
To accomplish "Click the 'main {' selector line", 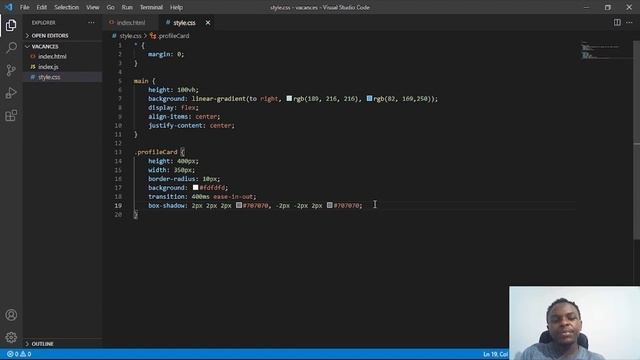I will (x=144, y=81).
